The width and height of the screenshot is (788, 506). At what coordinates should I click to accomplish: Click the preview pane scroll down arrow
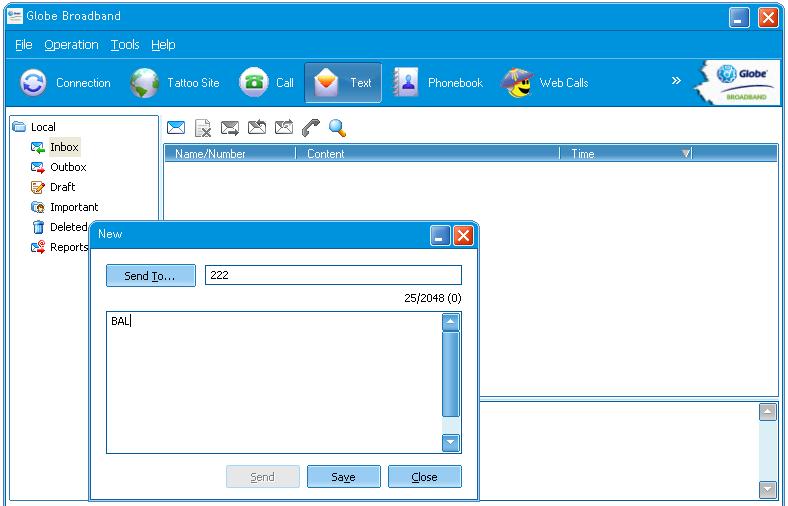768,489
